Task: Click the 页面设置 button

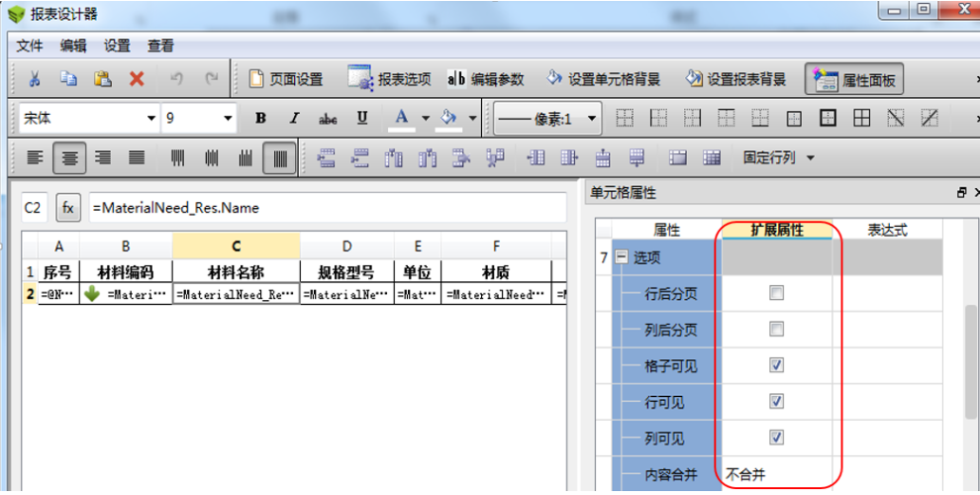Action: (x=286, y=79)
